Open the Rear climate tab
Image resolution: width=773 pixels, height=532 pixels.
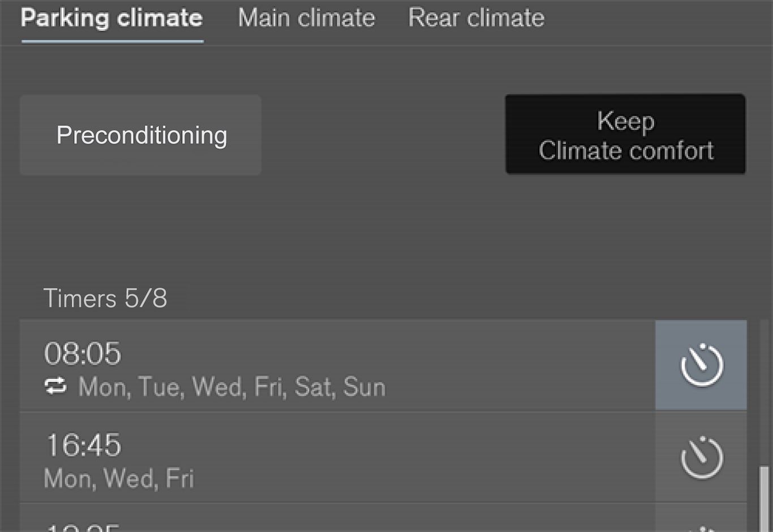click(x=476, y=18)
